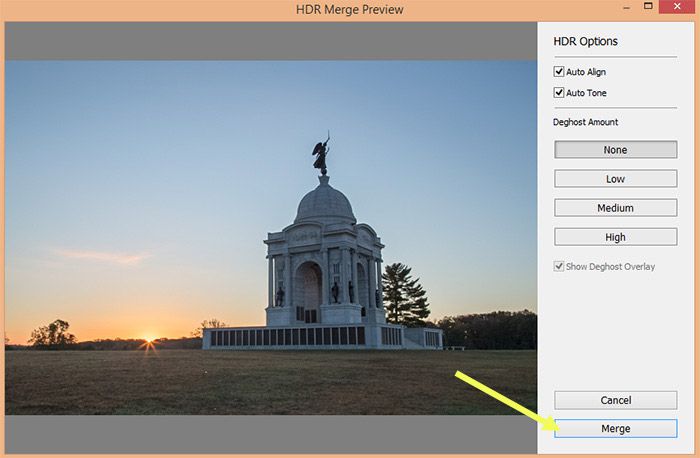Set Deghost Amount to Low
Screen dimensions: 700x458
(x=615, y=179)
